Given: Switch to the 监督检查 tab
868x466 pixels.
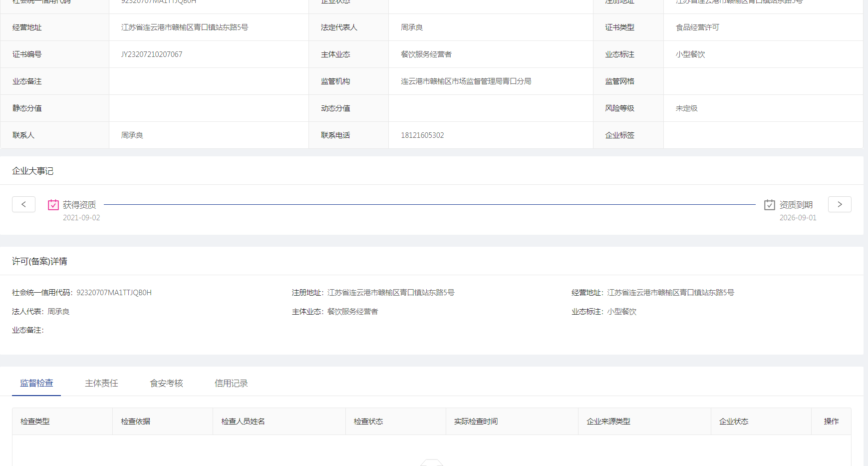Looking at the screenshot, I should [x=36, y=383].
